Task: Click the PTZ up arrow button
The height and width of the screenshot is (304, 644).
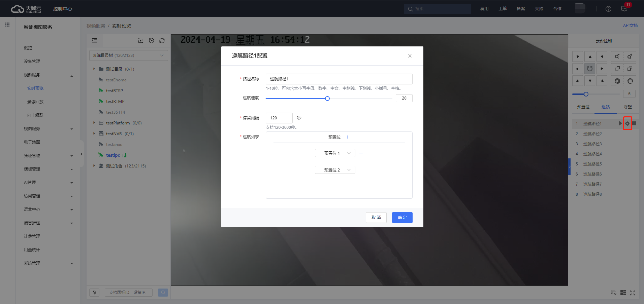Action: coord(590,56)
